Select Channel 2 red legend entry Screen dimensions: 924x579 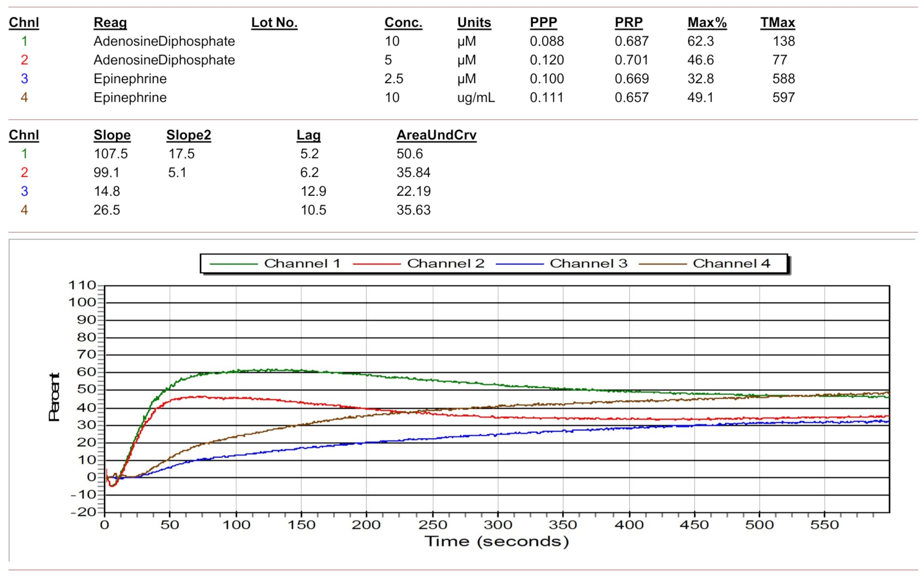445,264
